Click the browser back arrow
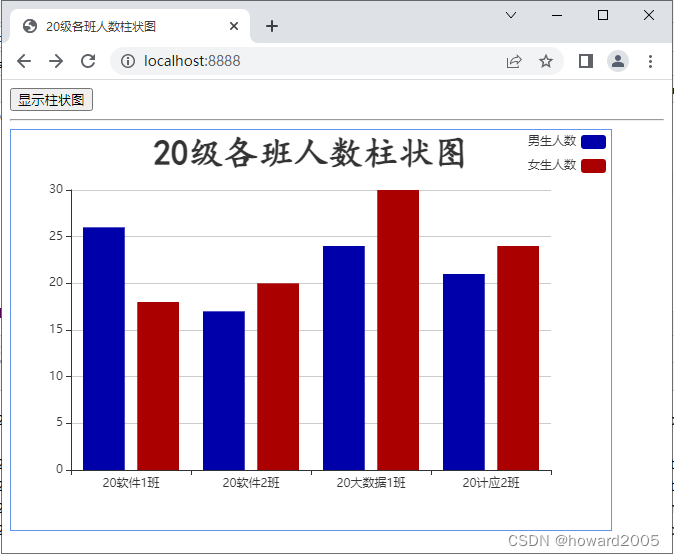This screenshot has height=556, width=674. coord(24,61)
